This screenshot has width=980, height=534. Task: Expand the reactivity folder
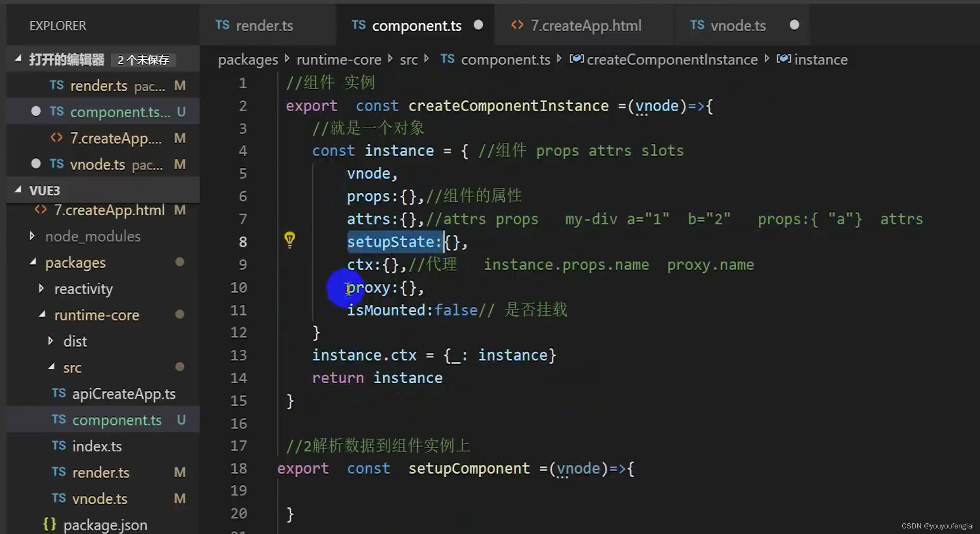41,289
